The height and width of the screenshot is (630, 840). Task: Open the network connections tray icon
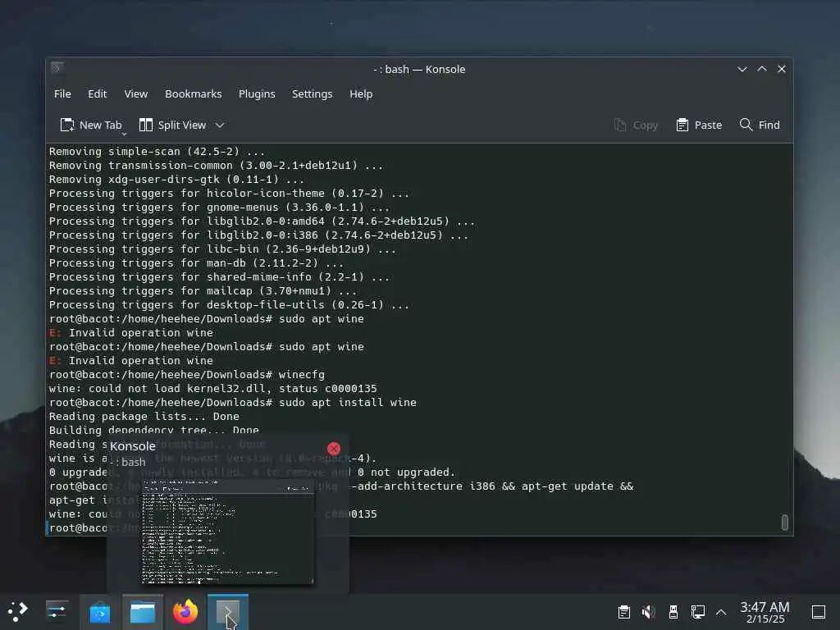698,612
